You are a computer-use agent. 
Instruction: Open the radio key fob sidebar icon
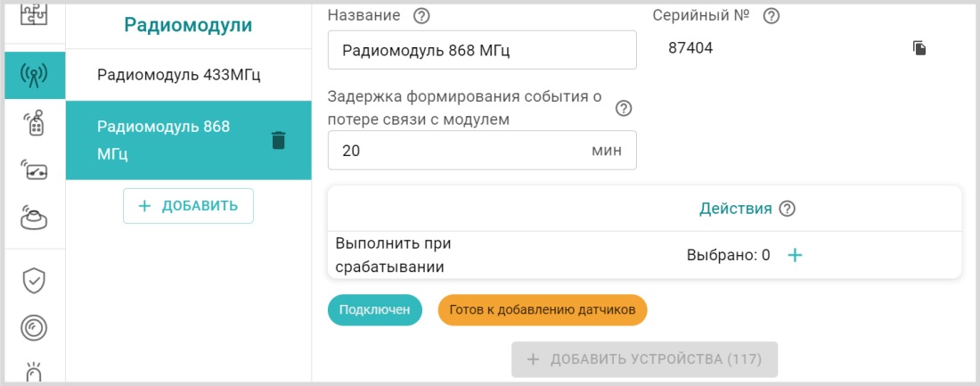[x=35, y=123]
